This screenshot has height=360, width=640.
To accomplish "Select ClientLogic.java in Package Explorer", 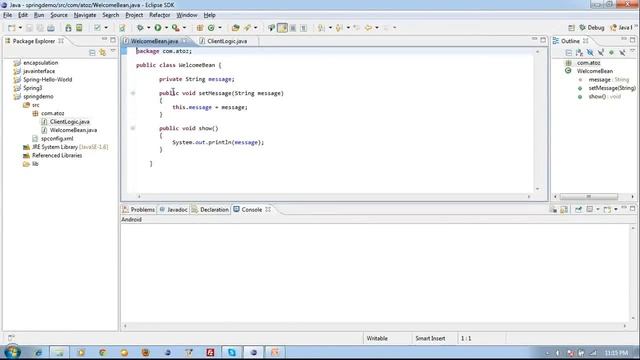I will [70, 122].
